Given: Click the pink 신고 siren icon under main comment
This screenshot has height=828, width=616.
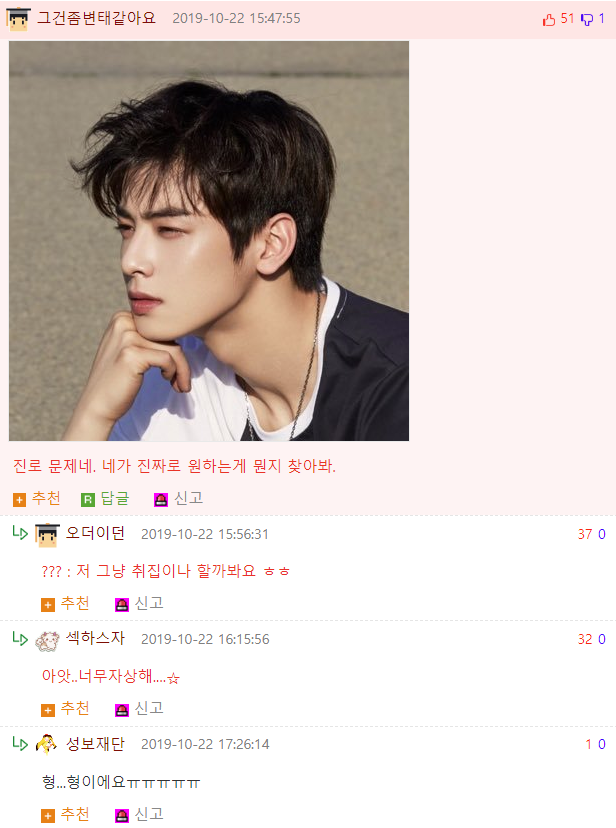Looking at the screenshot, I should (x=161, y=500).
